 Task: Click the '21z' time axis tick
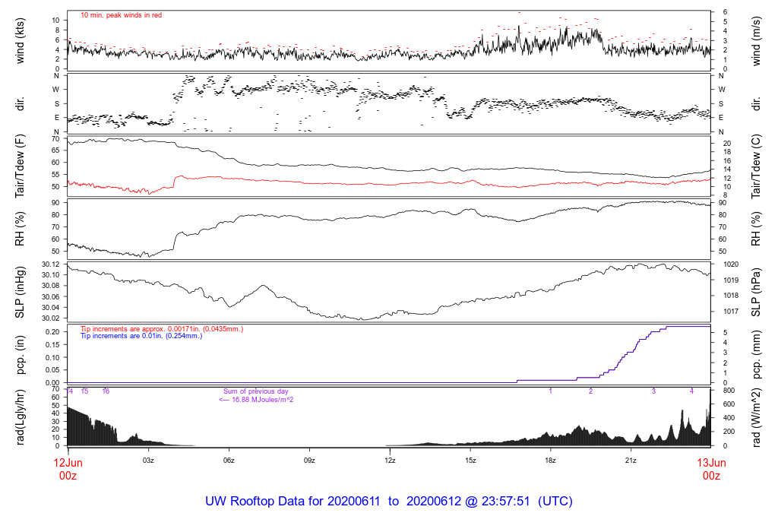[x=631, y=461]
